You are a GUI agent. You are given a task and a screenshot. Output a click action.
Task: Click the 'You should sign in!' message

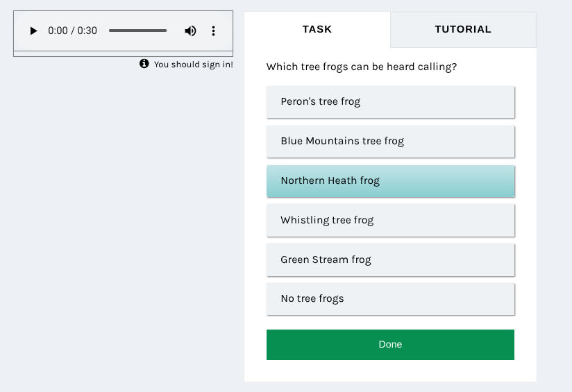pos(193,65)
